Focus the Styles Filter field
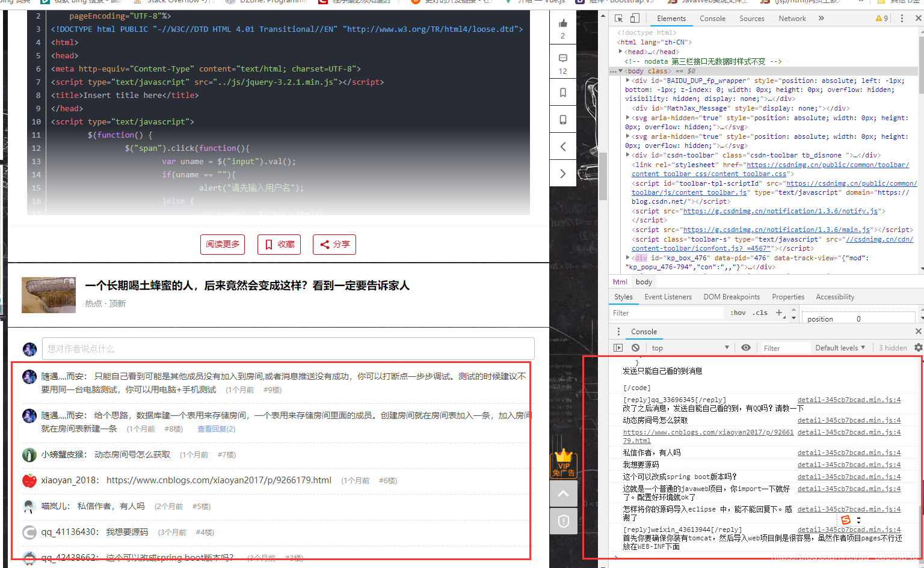The image size is (924, 568). (x=667, y=313)
